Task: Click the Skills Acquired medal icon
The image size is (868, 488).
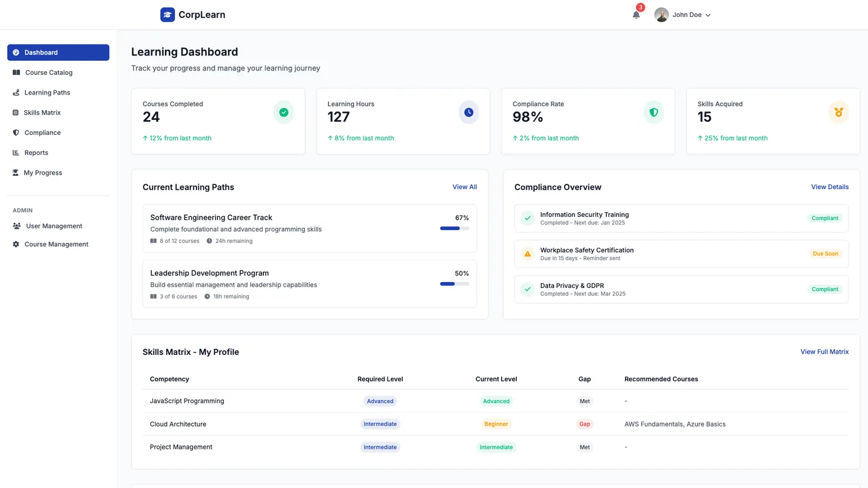Action: [838, 113]
